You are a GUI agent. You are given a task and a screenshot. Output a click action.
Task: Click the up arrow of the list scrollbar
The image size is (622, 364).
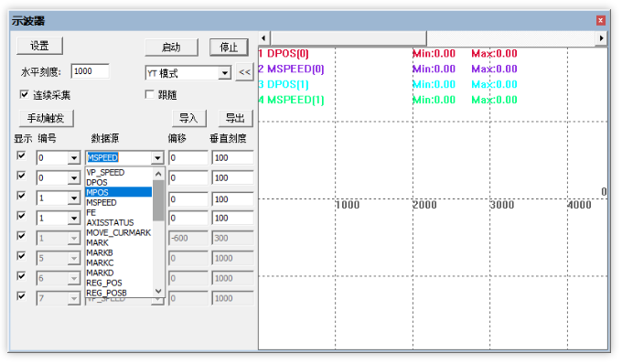pyautogui.click(x=158, y=174)
